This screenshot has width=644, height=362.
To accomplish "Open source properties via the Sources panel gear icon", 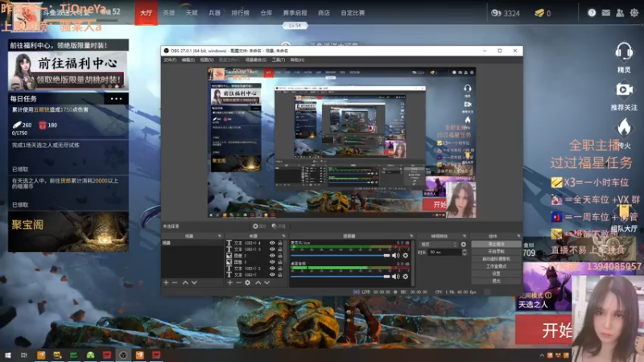I will coord(248,283).
